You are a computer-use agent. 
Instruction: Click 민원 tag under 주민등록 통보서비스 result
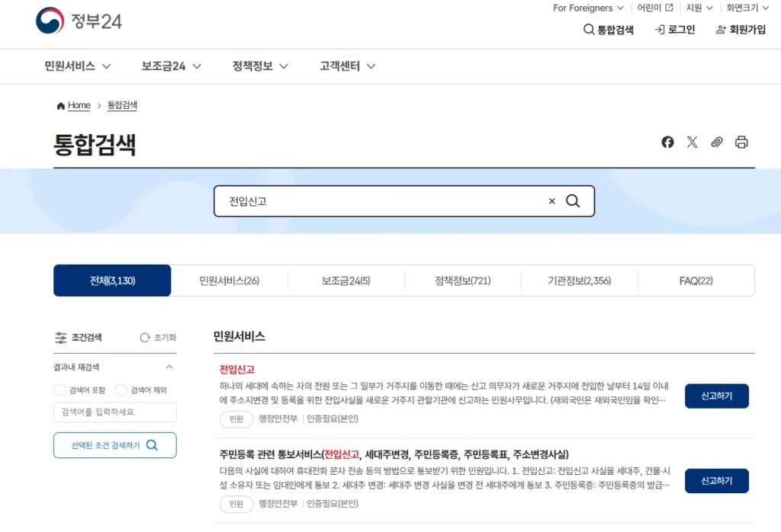point(236,504)
